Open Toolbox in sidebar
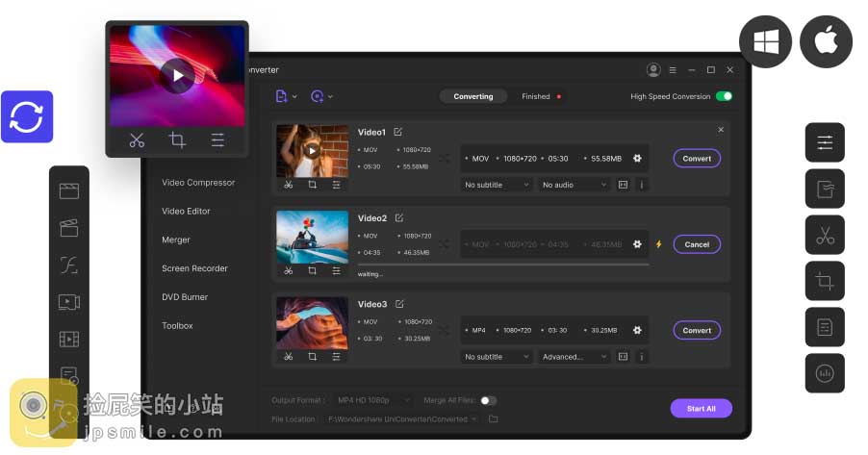The height and width of the screenshot is (455, 868). coord(177,325)
